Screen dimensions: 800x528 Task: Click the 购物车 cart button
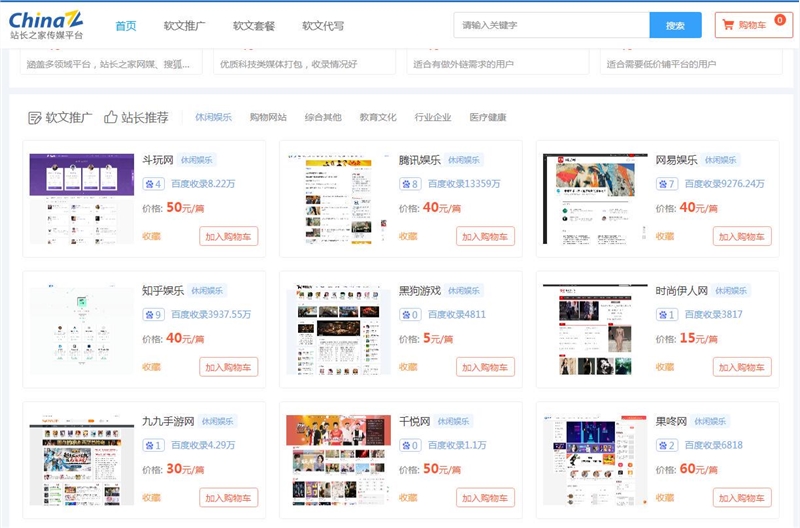click(x=754, y=25)
